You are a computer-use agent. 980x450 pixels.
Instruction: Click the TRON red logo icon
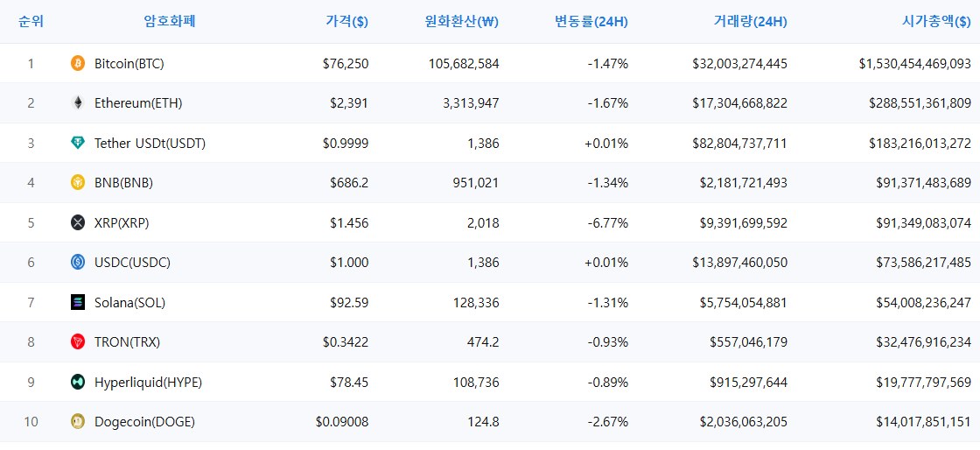[x=78, y=341]
